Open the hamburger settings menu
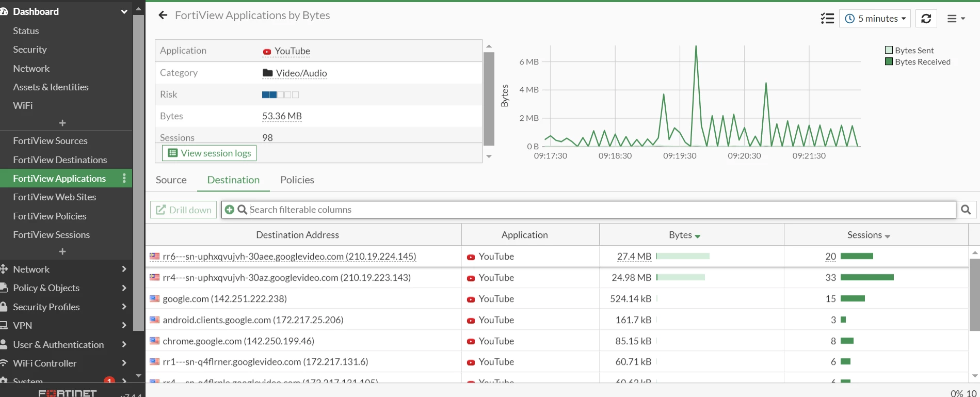The image size is (980, 397). click(x=956, y=19)
